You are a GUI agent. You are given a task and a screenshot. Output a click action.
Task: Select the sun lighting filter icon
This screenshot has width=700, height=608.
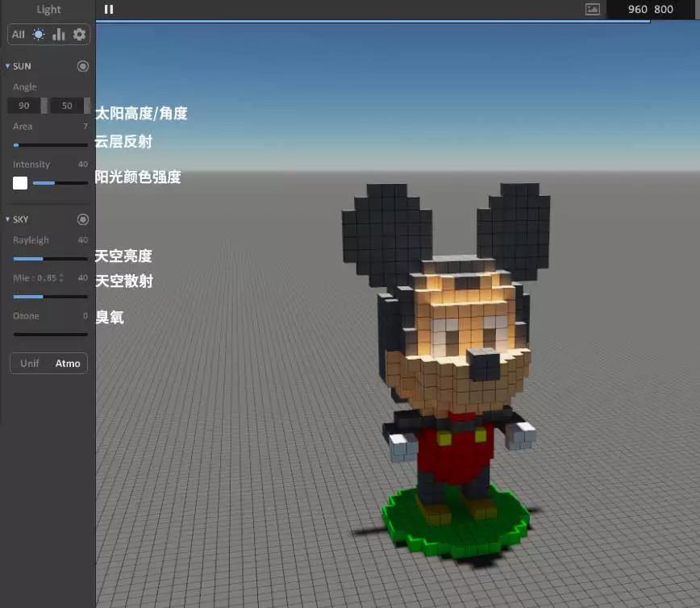(x=39, y=35)
